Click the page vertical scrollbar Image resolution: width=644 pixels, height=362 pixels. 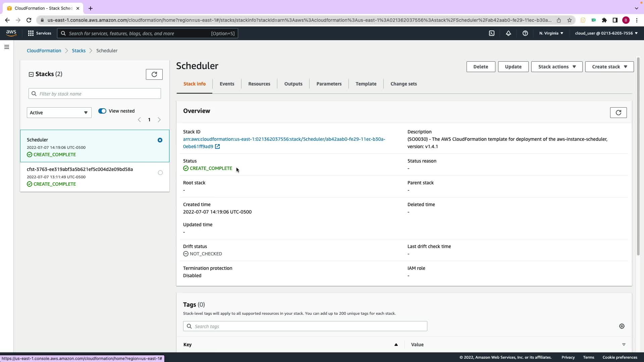pos(638,156)
